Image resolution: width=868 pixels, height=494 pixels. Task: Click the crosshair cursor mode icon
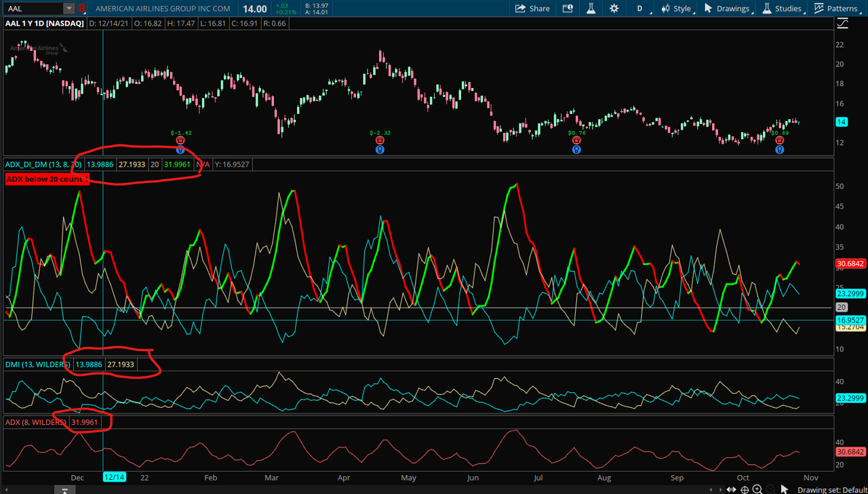pyautogui.click(x=745, y=489)
